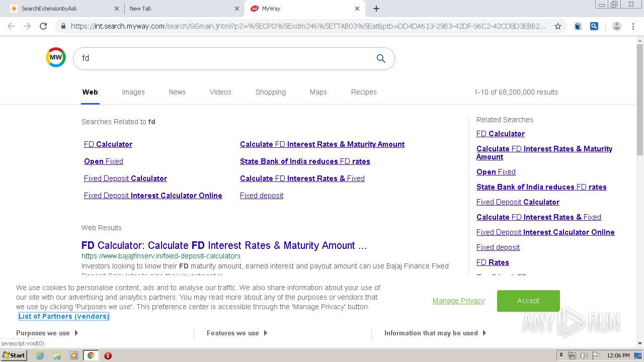Open sidebar State Bank of India reduces FD rates
644x362 pixels.
tap(541, 187)
